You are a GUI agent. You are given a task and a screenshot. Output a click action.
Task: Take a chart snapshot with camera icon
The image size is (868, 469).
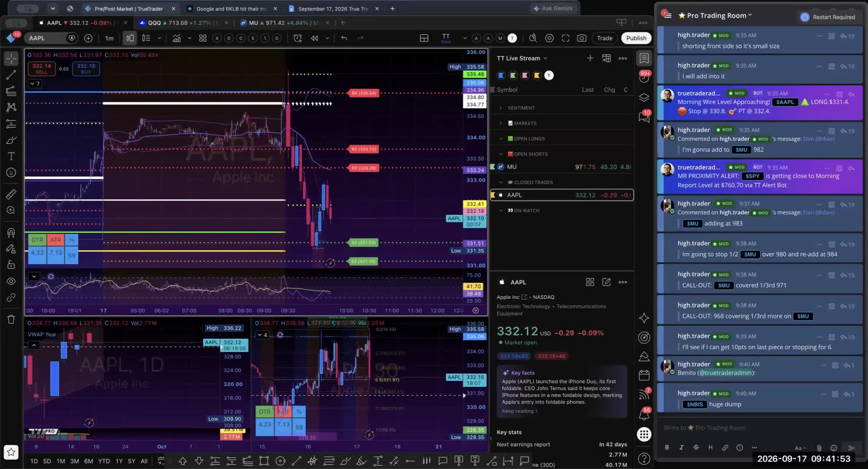click(x=582, y=38)
